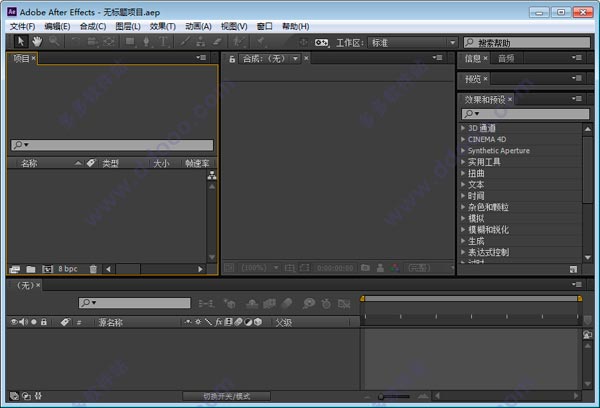Click the timeline zoom slider
Screen dimensions: 600x408
click(x=393, y=397)
